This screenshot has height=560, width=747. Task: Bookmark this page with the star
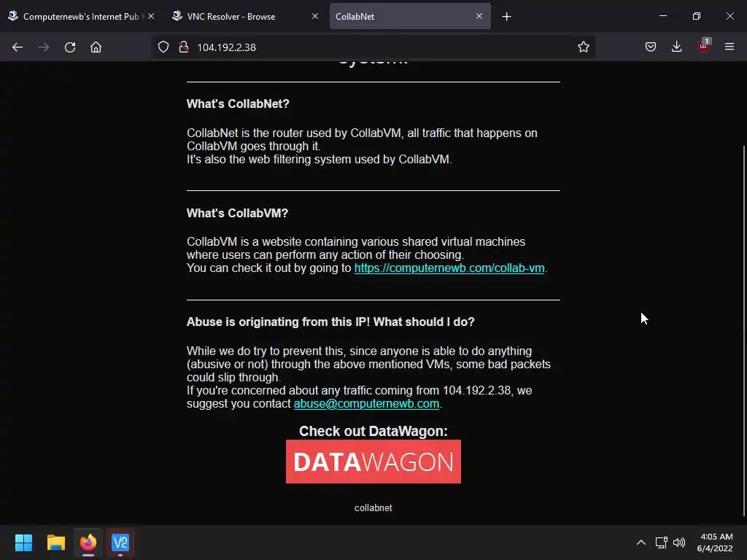(x=583, y=47)
